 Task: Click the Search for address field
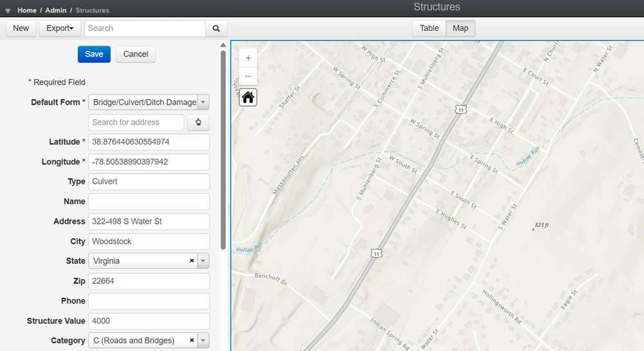[x=136, y=122]
